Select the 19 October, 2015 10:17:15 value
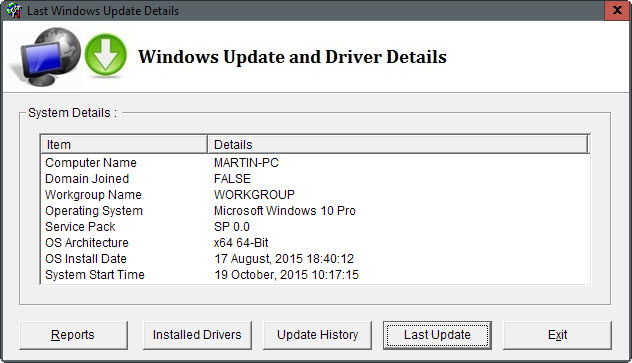Viewport: 632px width, 363px height. tap(287, 275)
